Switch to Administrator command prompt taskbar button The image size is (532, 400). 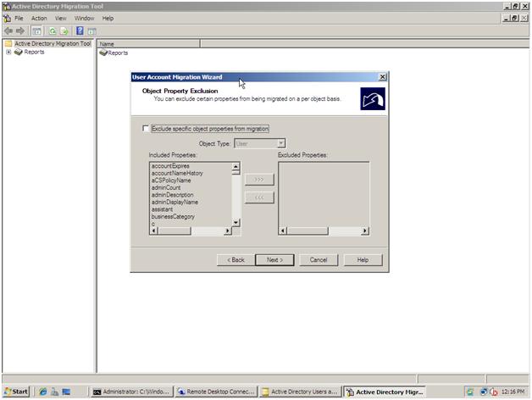click(x=132, y=392)
